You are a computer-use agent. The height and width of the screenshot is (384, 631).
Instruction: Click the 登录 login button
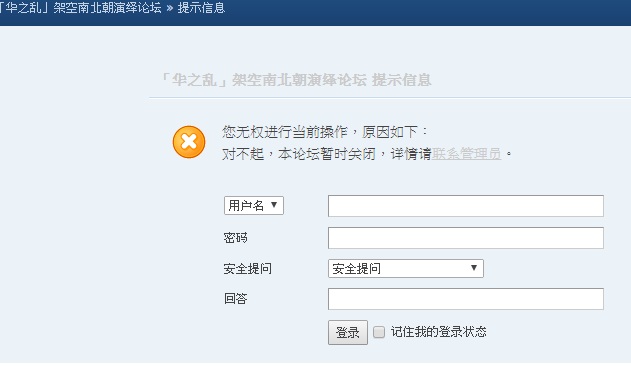click(x=348, y=332)
